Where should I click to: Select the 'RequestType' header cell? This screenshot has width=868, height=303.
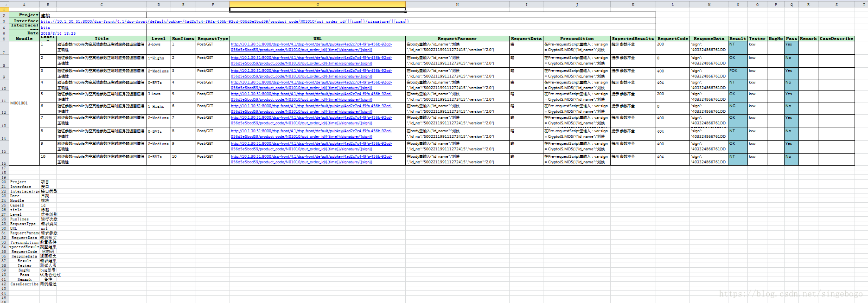tap(213, 39)
